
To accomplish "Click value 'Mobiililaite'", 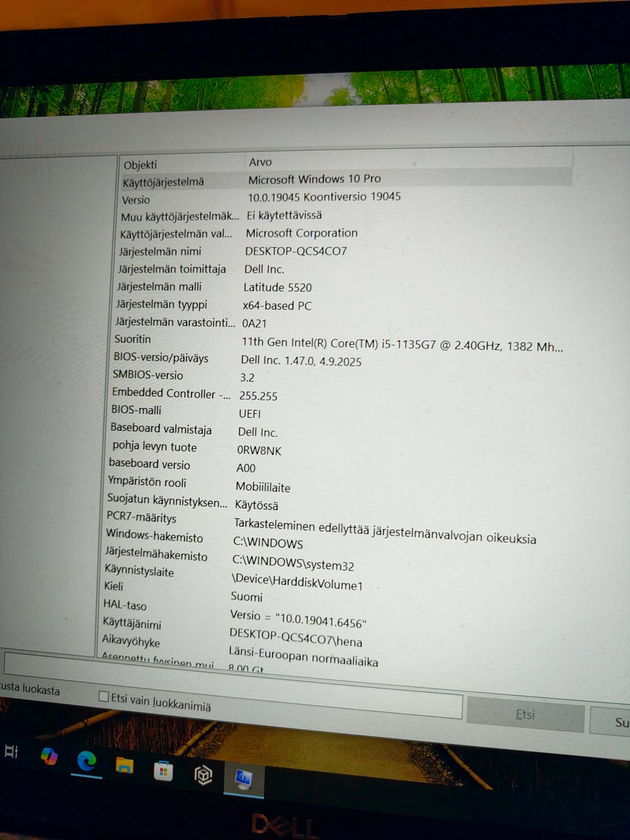I will click(262, 488).
